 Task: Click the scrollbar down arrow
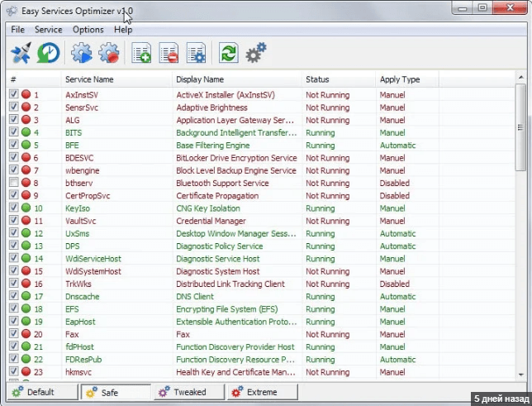pos(520,375)
